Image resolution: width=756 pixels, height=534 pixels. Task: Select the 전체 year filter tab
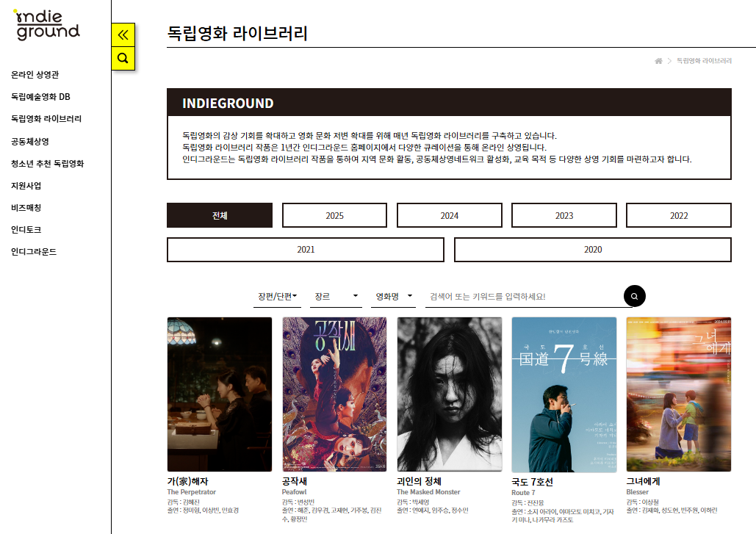220,215
